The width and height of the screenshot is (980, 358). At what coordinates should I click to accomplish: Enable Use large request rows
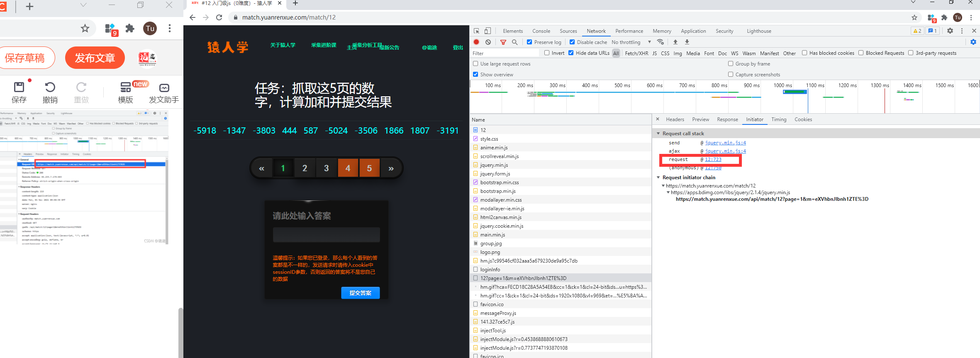click(475, 63)
